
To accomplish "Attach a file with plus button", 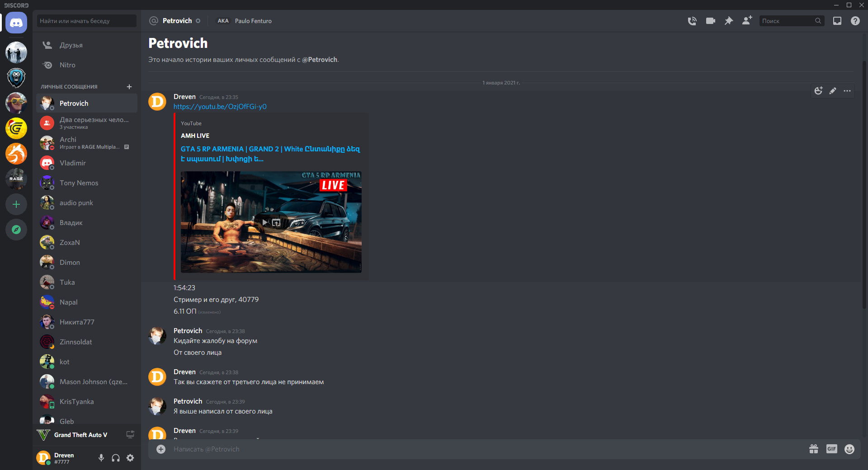I will (161, 449).
